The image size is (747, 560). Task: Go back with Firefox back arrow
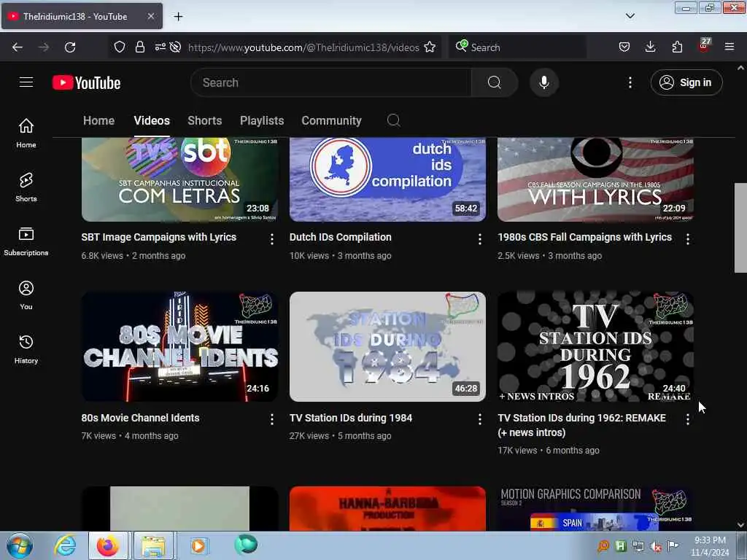click(x=18, y=47)
